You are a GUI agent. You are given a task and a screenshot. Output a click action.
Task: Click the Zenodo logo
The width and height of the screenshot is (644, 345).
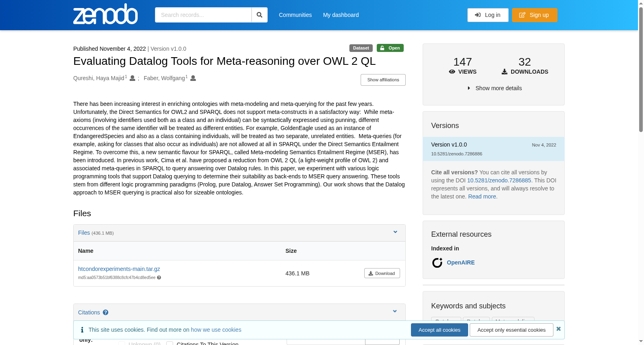point(105,14)
